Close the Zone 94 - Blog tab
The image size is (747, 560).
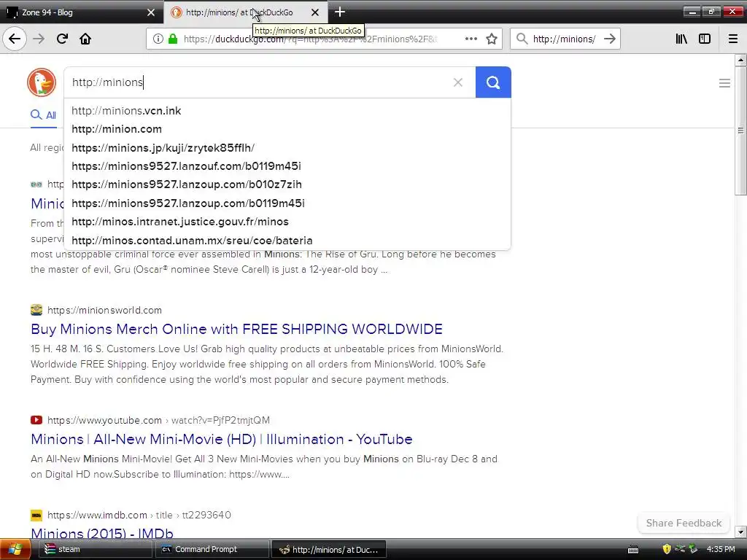pyautogui.click(x=151, y=12)
